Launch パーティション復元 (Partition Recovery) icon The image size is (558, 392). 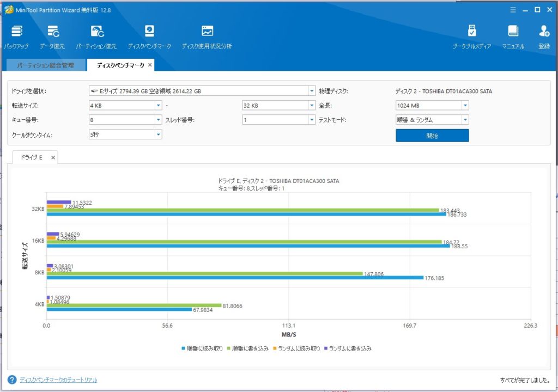[97, 32]
